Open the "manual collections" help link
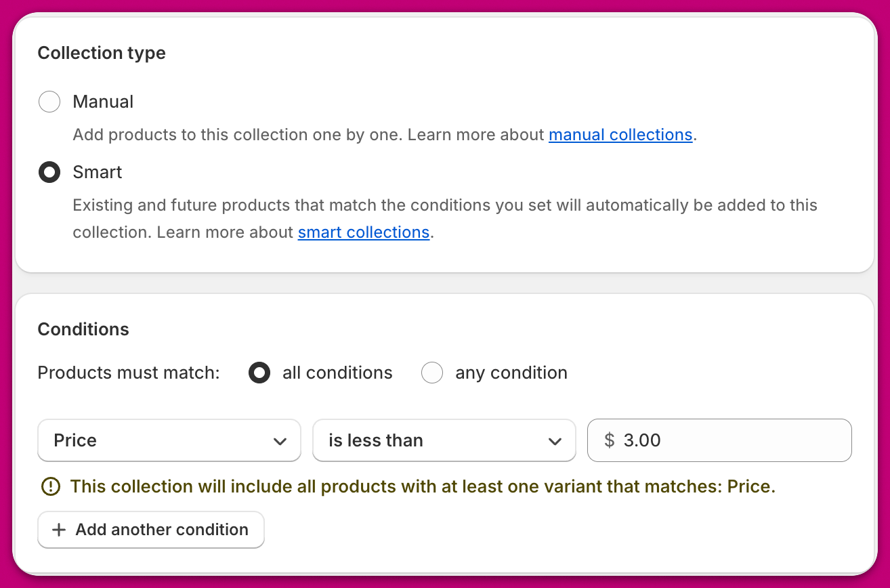Image resolution: width=890 pixels, height=588 pixels. [620, 135]
